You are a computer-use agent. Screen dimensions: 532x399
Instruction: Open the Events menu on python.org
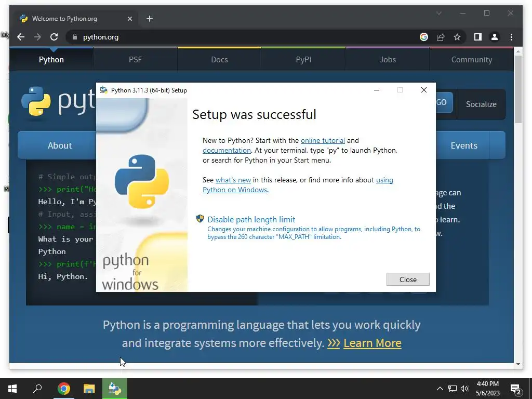[463, 145]
